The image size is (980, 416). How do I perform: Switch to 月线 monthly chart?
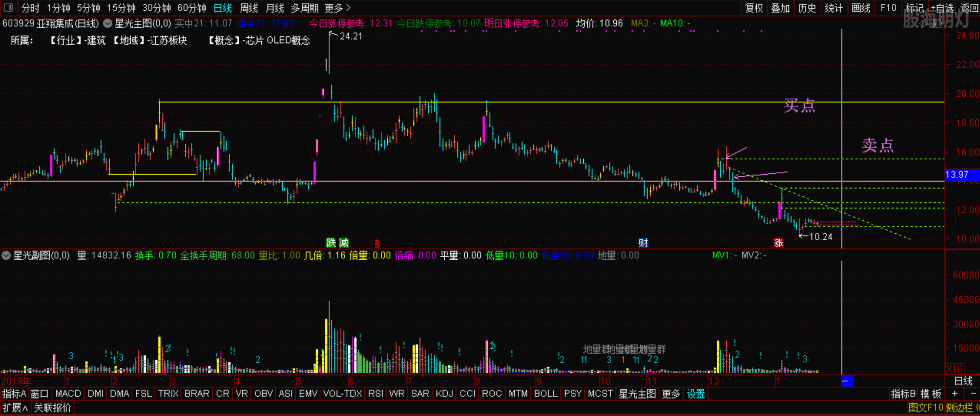tap(275, 8)
